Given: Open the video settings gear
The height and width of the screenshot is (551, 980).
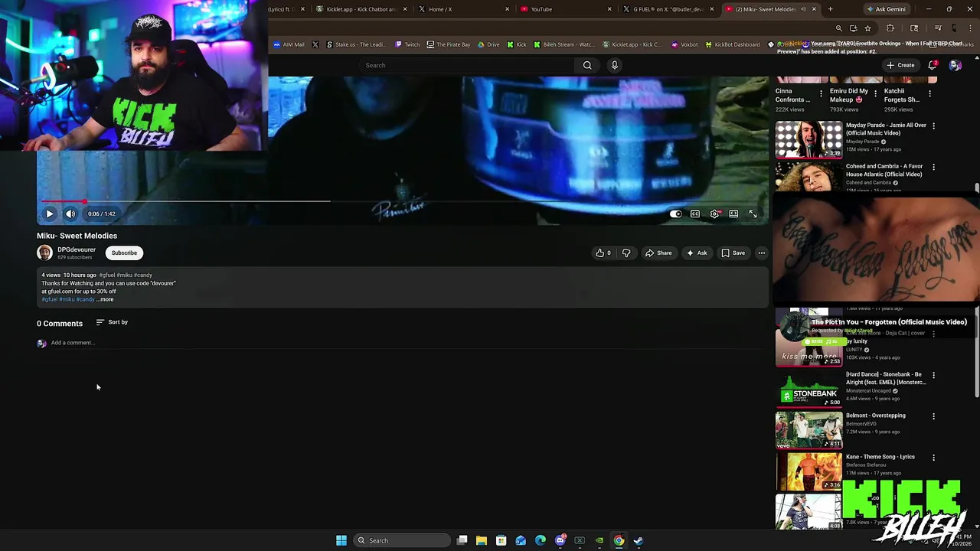Looking at the screenshot, I should point(714,214).
